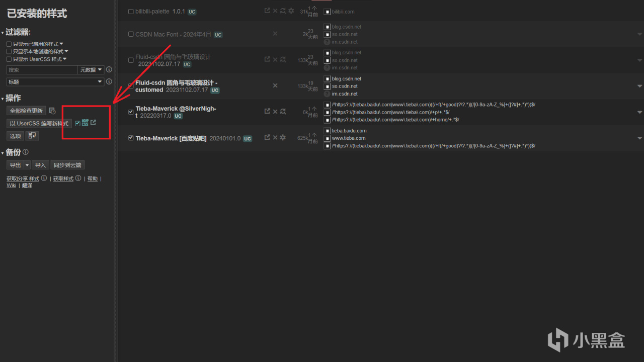Screen dimensions: 644x362
Task: Expand the Tieba-Maverick @SilverNight row arrow
Action: (x=639, y=112)
